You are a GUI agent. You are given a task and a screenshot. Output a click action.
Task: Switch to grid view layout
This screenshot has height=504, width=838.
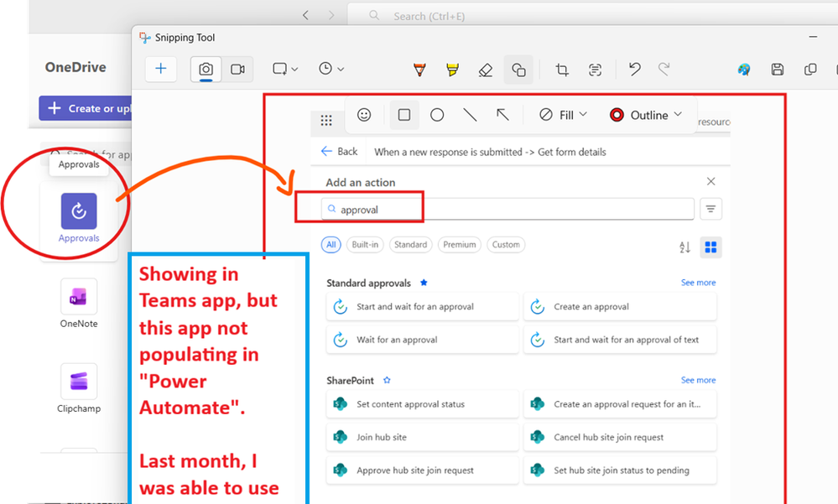click(710, 247)
